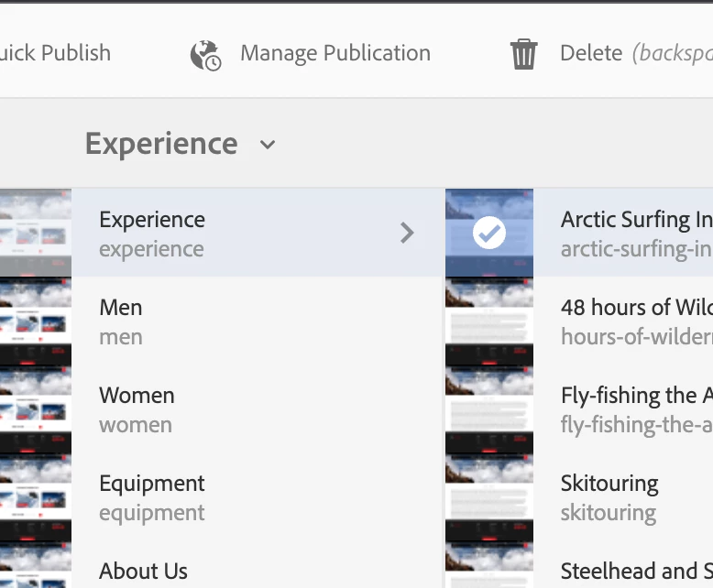Click the Manage Publication label
The image size is (713, 588).
(x=335, y=53)
